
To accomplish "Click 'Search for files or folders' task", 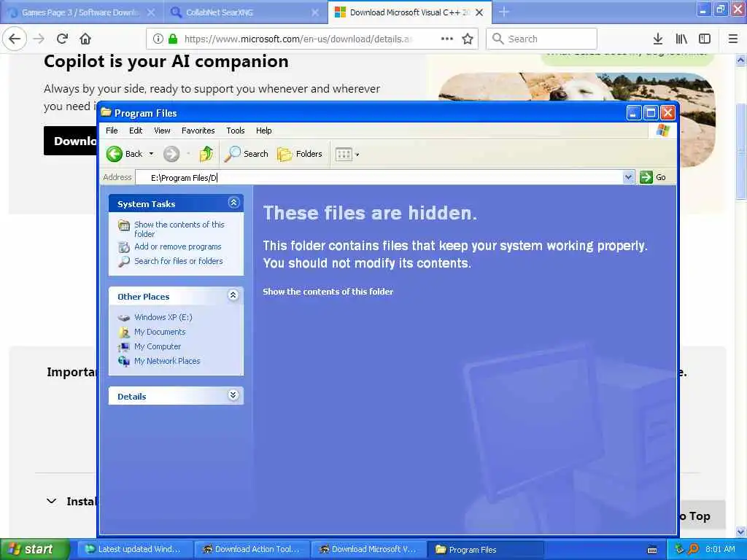I will [179, 261].
